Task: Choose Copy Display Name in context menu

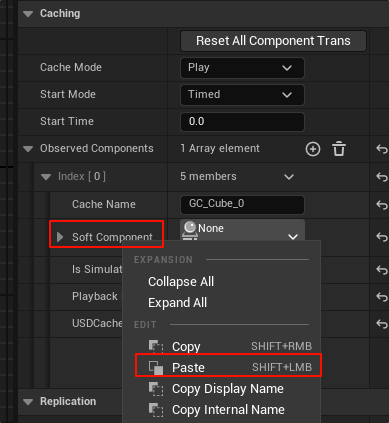Action: [x=228, y=389]
